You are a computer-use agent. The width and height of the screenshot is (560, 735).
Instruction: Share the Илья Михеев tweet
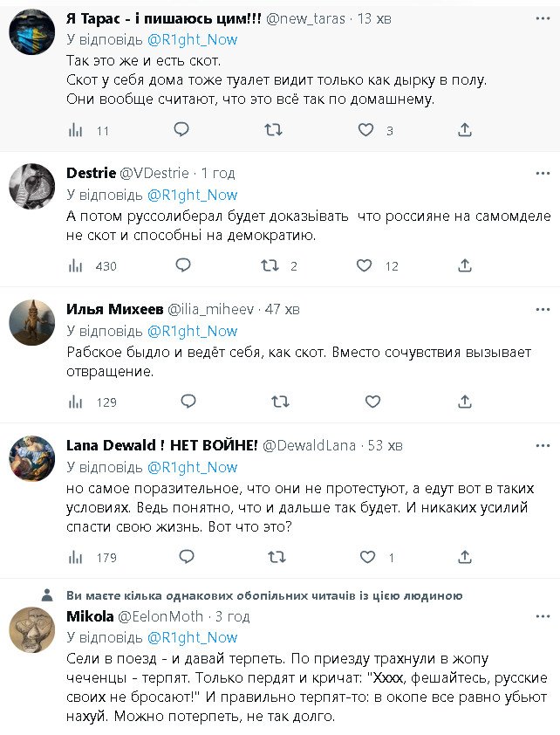465,402
